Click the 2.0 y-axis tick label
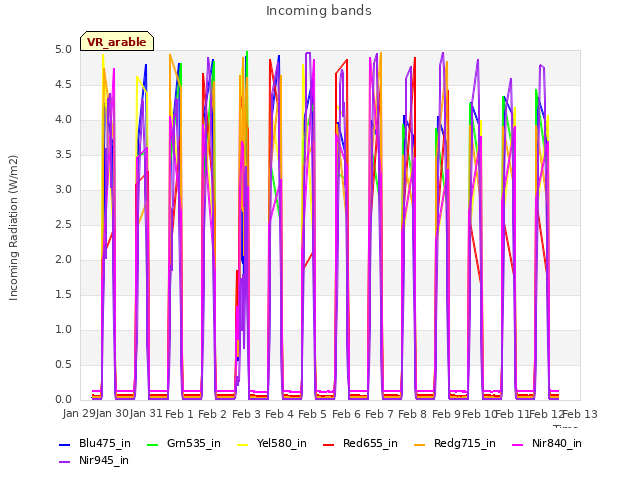This screenshot has height=480, width=640. click(x=63, y=260)
